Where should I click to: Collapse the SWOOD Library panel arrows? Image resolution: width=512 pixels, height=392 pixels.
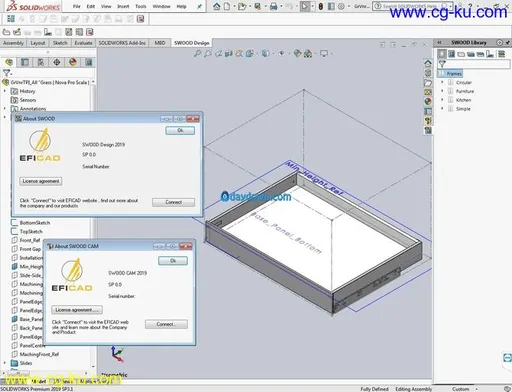tap(440, 43)
